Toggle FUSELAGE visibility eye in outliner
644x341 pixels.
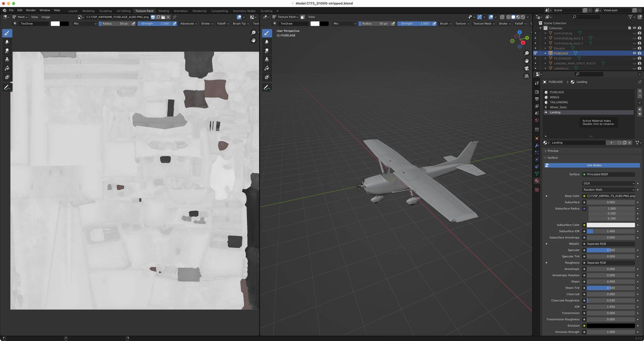634,53
